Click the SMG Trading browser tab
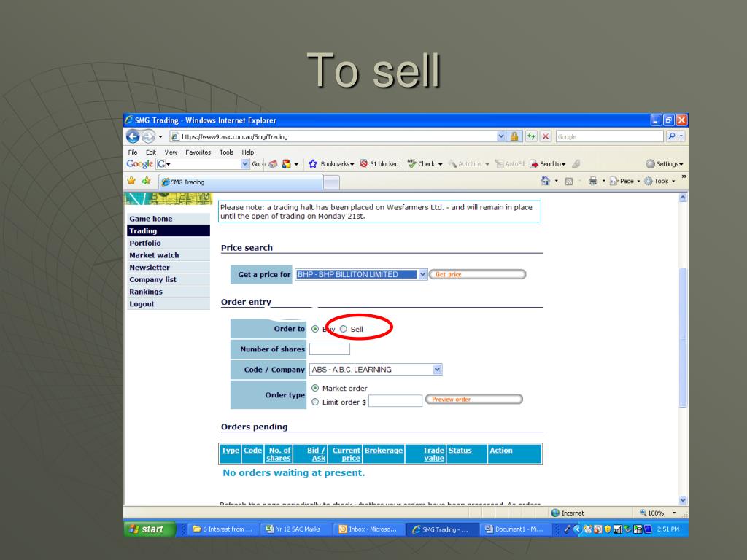The height and width of the screenshot is (560, 747). [x=241, y=182]
